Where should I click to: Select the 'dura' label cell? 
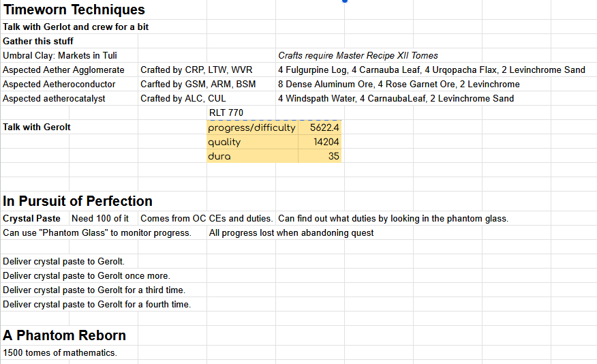[252, 156]
